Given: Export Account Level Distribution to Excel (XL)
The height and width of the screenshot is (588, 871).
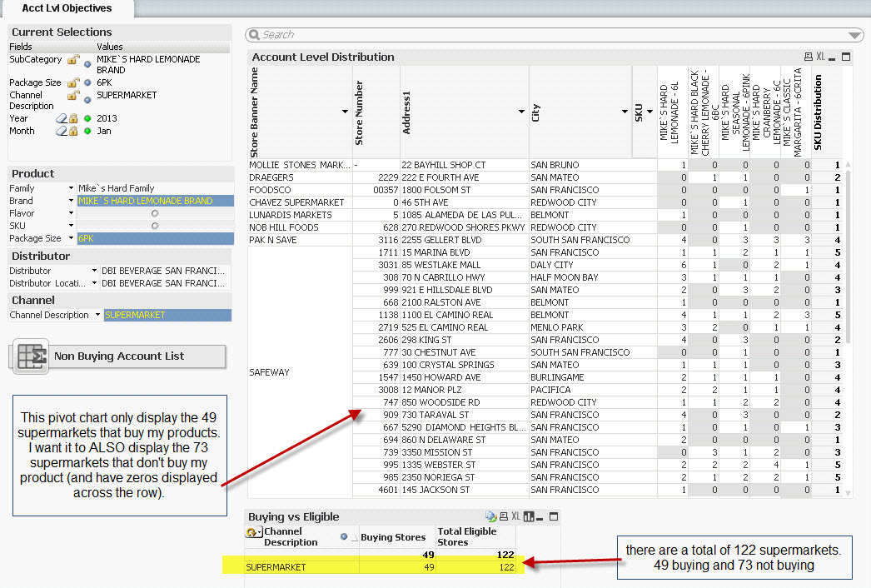Looking at the screenshot, I should point(820,57).
